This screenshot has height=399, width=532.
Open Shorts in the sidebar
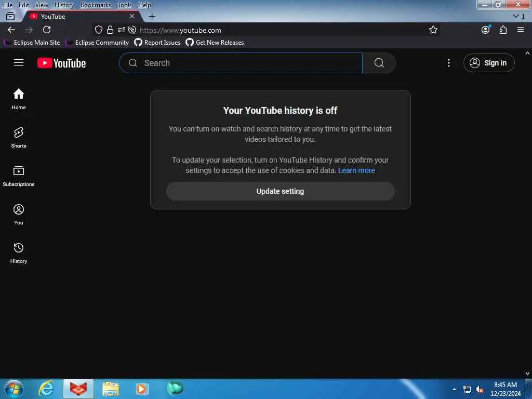(19, 137)
